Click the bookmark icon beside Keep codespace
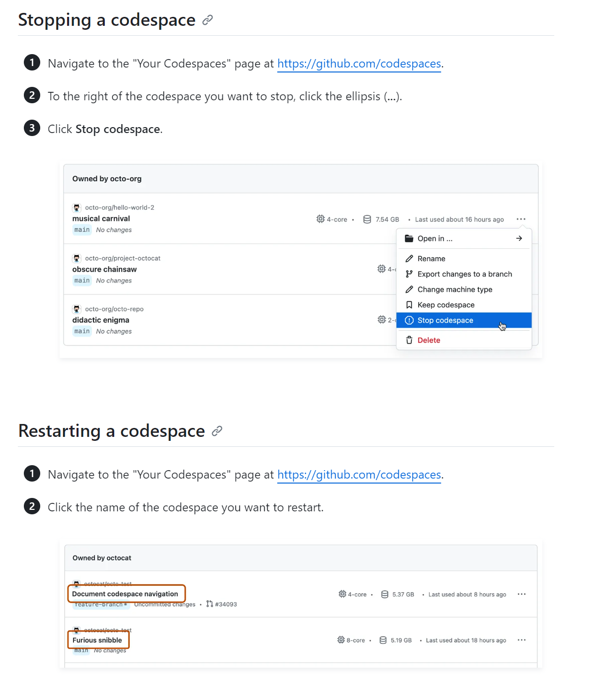Viewport: 591px width, 700px height. pos(409,304)
